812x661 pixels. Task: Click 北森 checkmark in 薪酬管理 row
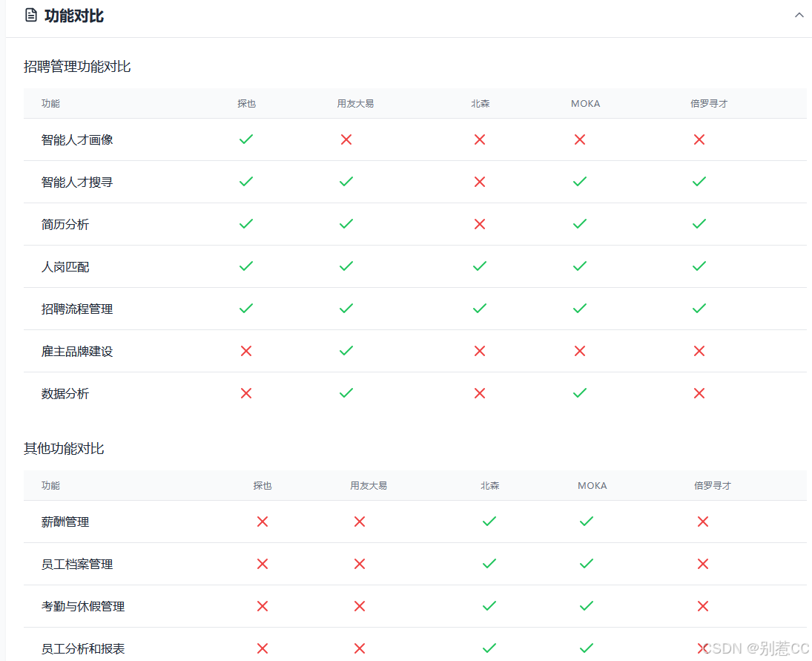(x=489, y=521)
